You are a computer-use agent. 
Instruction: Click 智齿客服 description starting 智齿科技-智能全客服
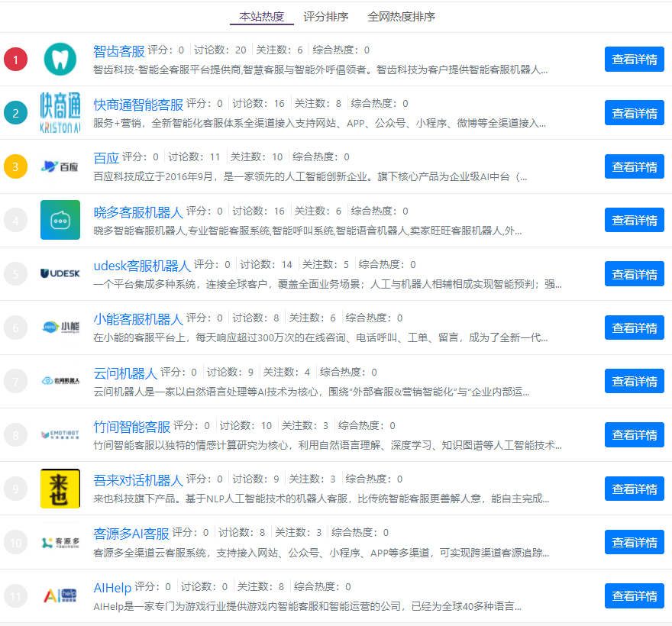coord(321,69)
